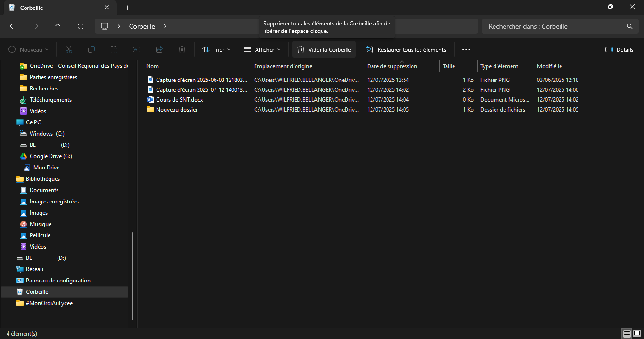Viewport: 644px width, 339px height.
Task: Select the Cours de SNT.docx file
Action: pos(179,100)
